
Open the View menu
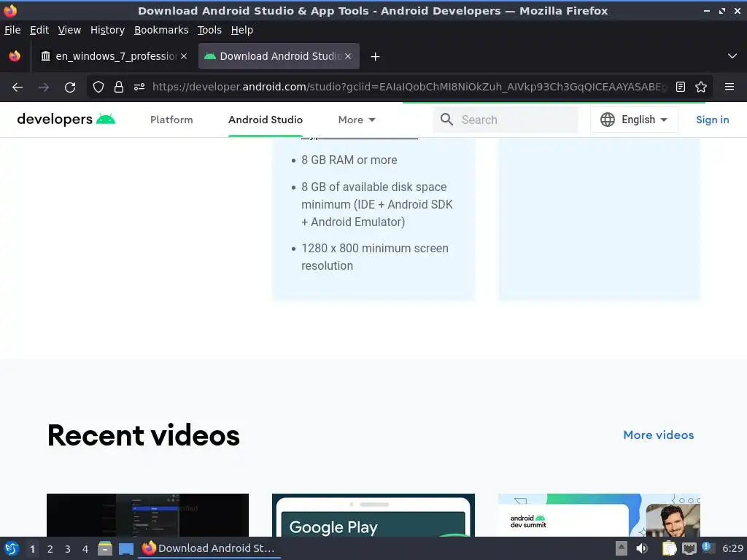pyautogui.click(x=69, y=30)
